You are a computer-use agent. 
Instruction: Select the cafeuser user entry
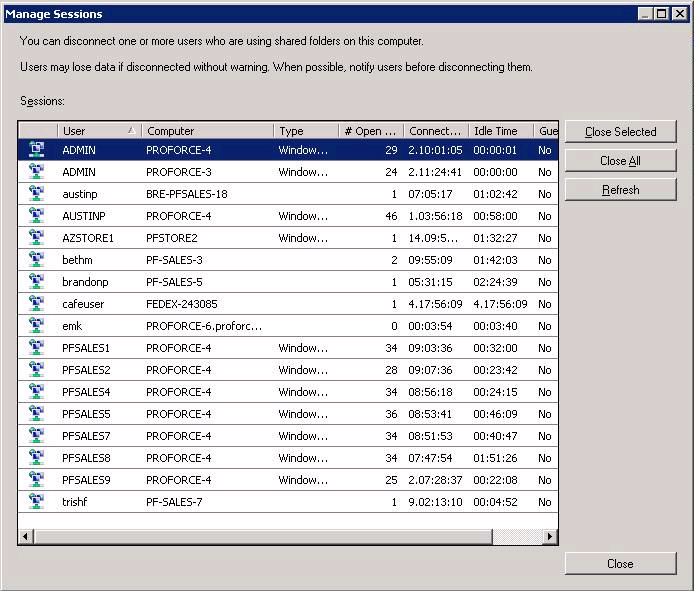pos(83,304)
